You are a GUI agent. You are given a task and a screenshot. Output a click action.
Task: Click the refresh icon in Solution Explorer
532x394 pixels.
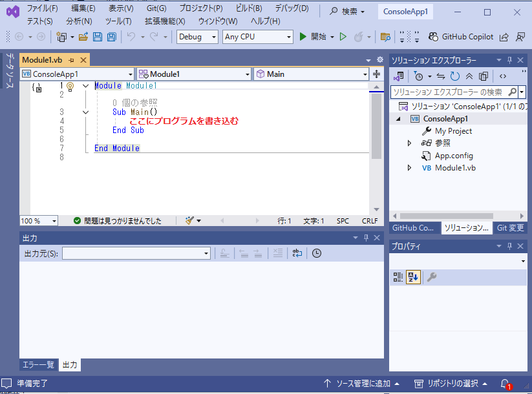(x=455, y=76)
